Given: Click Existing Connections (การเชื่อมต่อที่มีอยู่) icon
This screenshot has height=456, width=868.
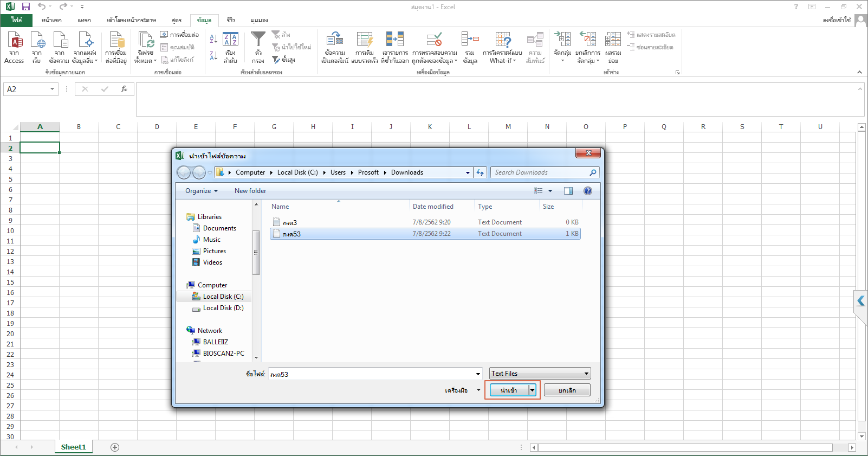Looking at the screenshot, I should click(116, 47).
